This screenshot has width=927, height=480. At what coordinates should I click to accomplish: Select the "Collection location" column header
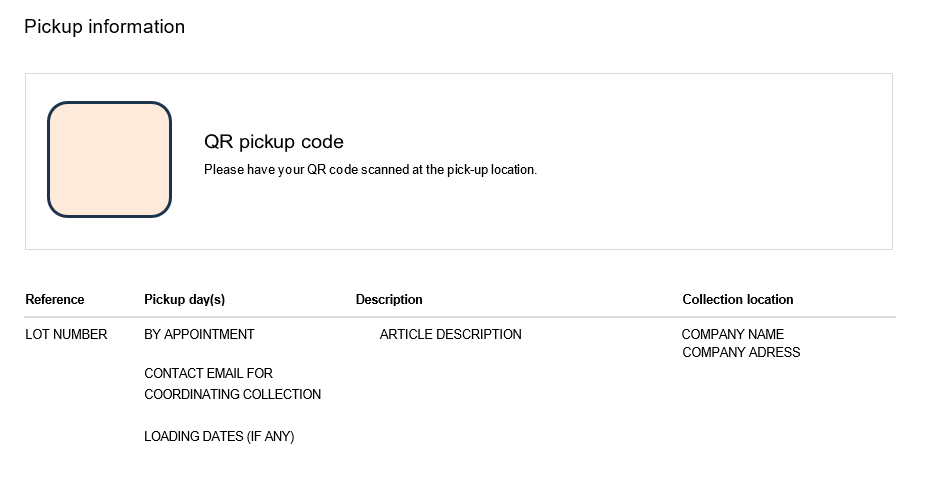pyautogui.click(x=738, y=300)
